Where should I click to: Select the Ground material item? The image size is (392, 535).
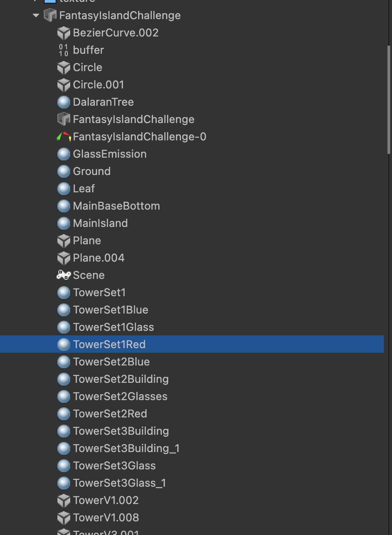pos(92,171)
